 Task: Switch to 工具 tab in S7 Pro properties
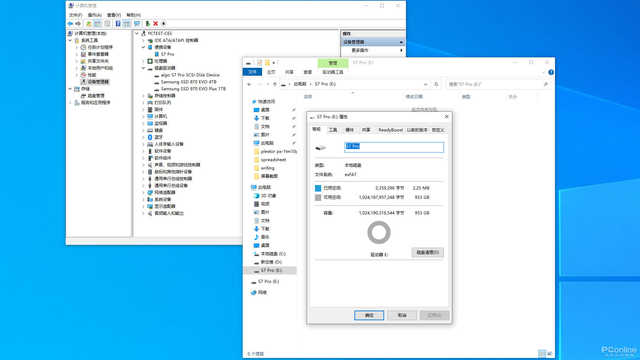pos(333,130)
